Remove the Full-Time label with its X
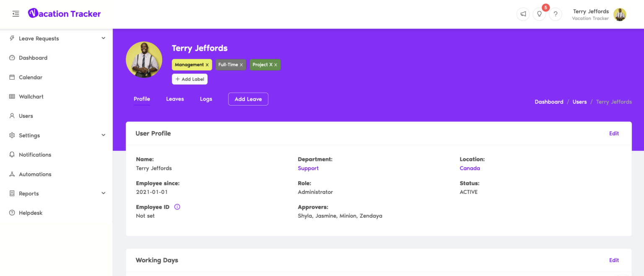This screenshot has width=644, height=276. coord(241,65)
